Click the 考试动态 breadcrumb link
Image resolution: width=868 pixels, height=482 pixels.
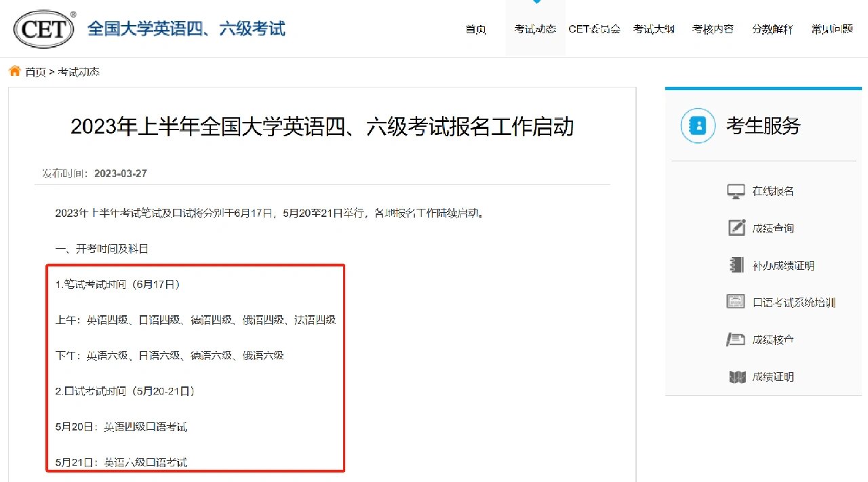[x=78, y=72]
